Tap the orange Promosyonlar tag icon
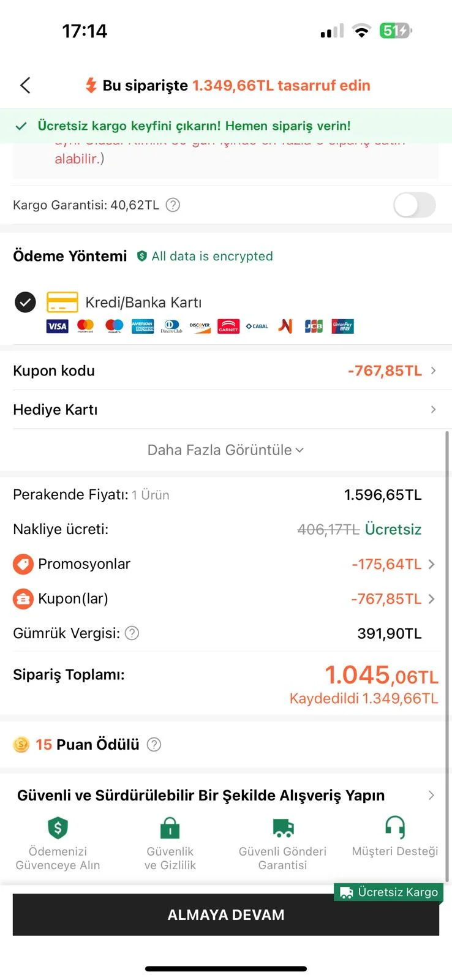Viewport: 452px width, 980px height. [x=23, y=564]
